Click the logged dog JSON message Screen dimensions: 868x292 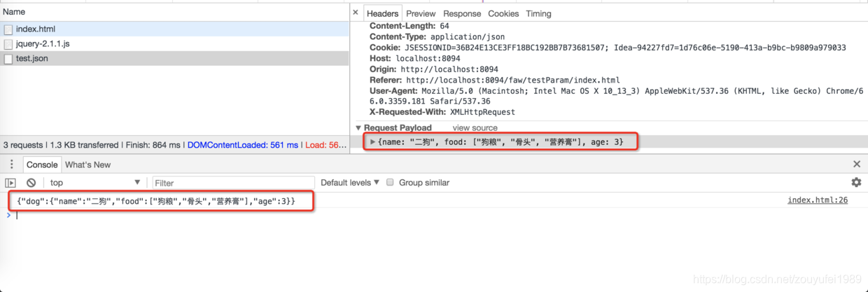click(x=156, y=201)
